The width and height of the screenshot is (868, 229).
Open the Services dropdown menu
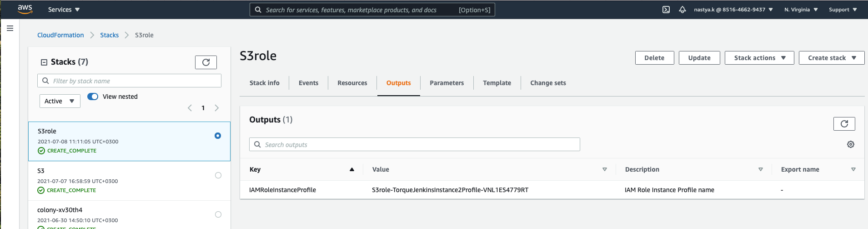(x=64, y=10)
